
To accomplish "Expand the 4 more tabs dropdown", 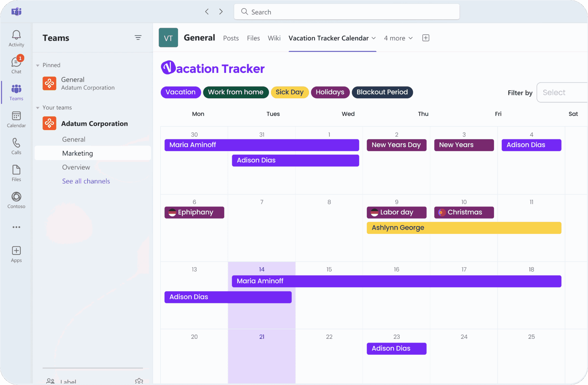I will (x=398, y=38).
